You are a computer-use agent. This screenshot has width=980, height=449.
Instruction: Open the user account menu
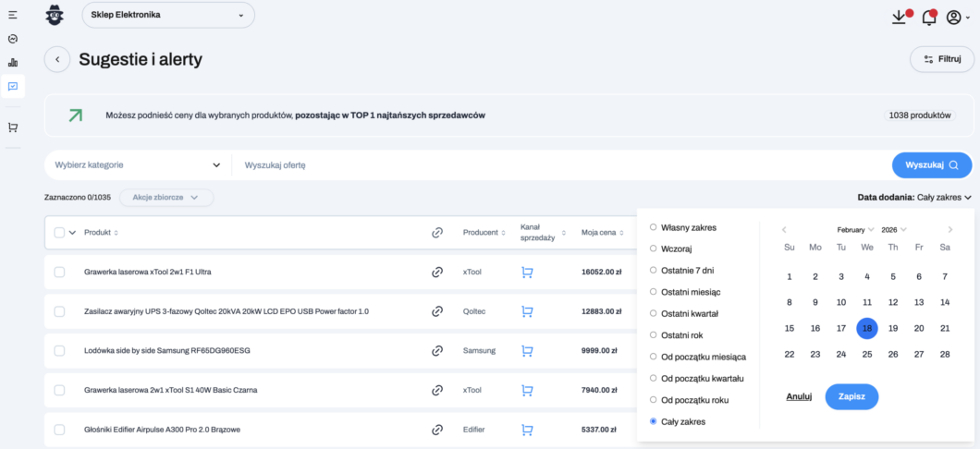957,17
